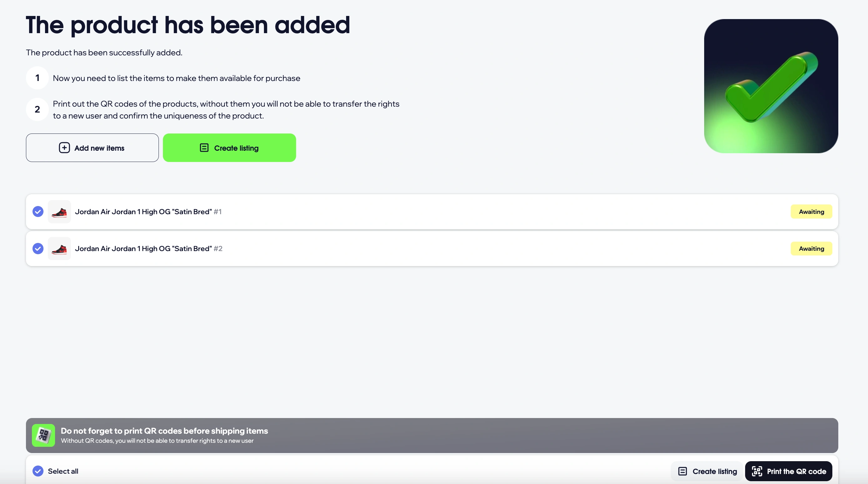Click the QR scan icon on Print button
Viewport: 868px width, 484px height.
point(757,471)
